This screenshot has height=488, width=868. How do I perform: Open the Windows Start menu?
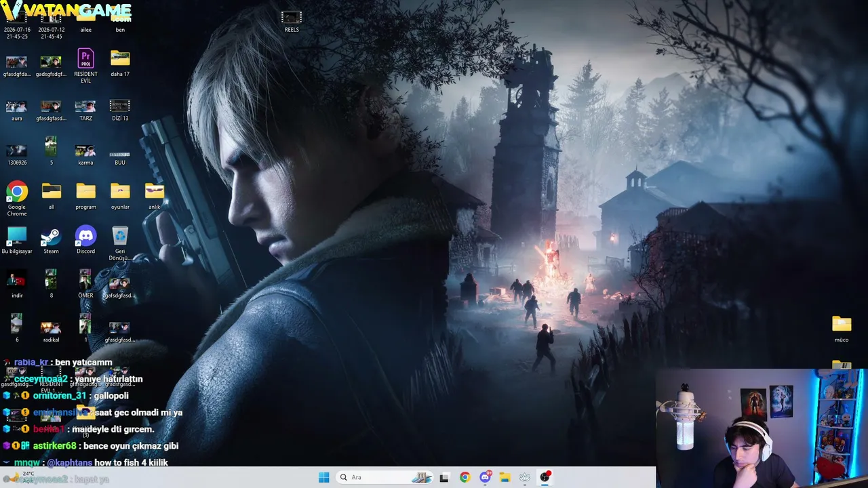324,477
